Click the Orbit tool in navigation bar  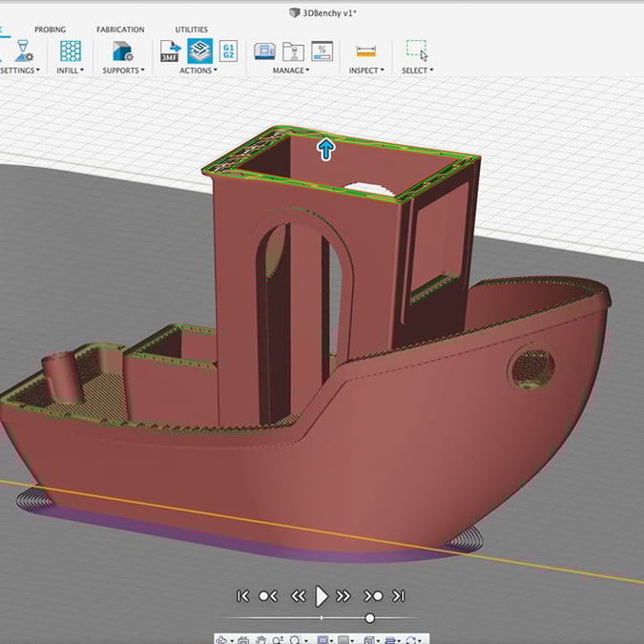(x=222, y=640)
